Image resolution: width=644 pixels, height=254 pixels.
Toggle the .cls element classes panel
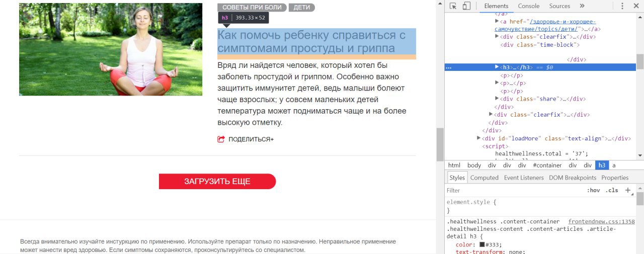(x=612, y=191)
